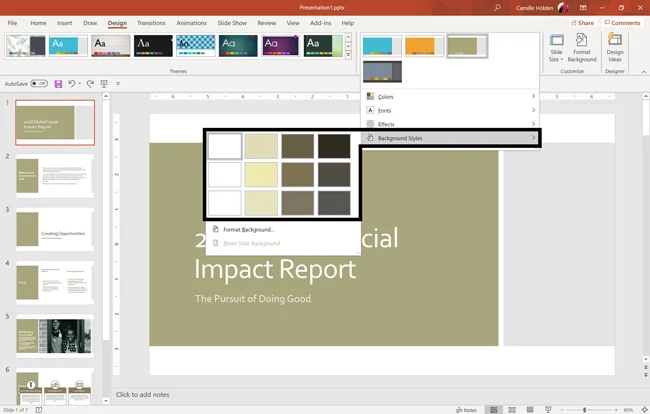The width and height of the screenshot is (650, 414).
Task: Select slide 5 thumbnail with photo
Action: coord(55,336)
